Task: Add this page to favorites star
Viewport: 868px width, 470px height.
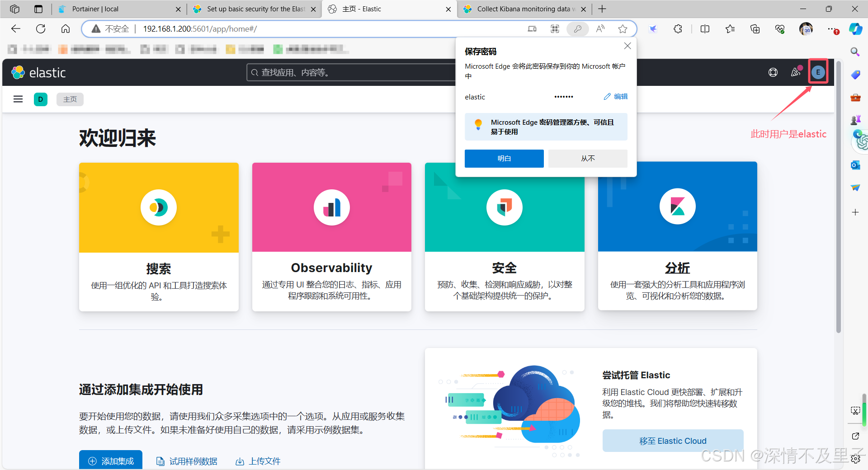Action: [623, 29]
